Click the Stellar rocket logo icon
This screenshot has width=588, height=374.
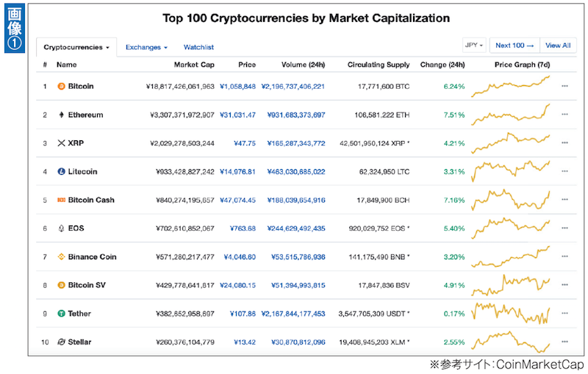point(62,342)
